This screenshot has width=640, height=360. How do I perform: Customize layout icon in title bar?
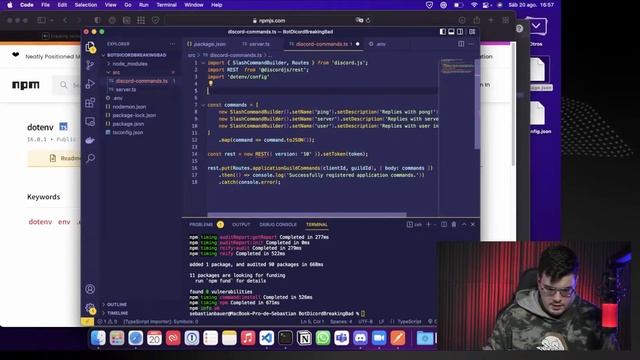point(472,31)
